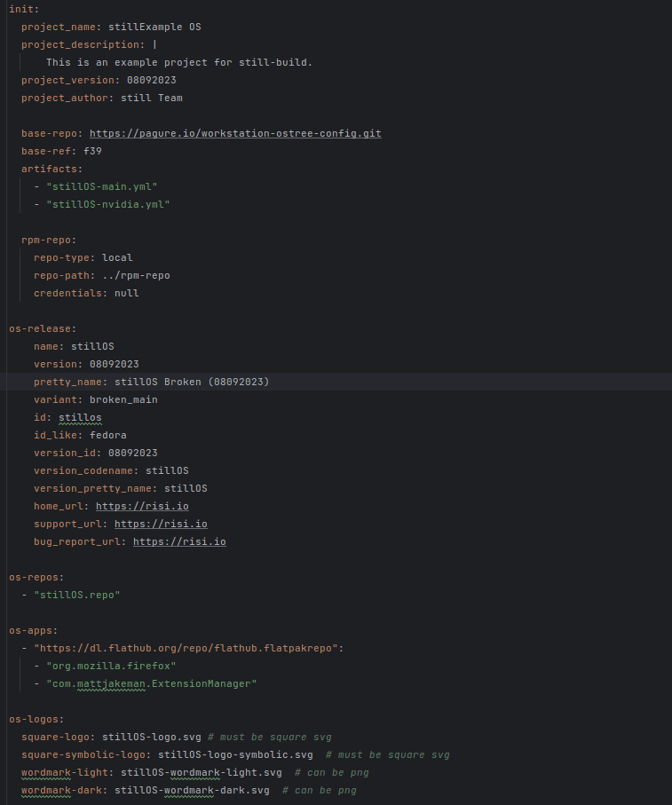Open the home_url risi.io link

[x=142, y=506]
